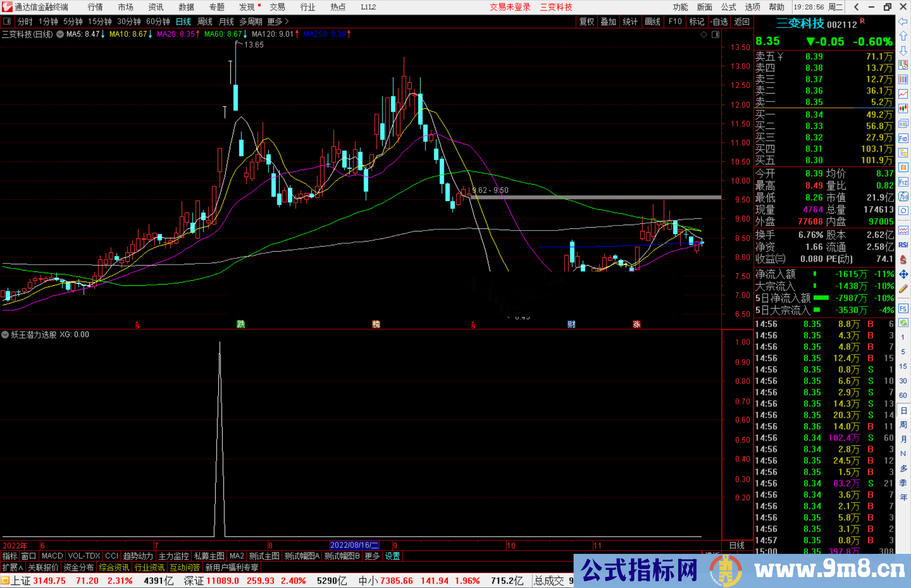This screenshot has height=588, width=911.
Task: Expand 更多 period options dropdown
Action: point(278,21)
